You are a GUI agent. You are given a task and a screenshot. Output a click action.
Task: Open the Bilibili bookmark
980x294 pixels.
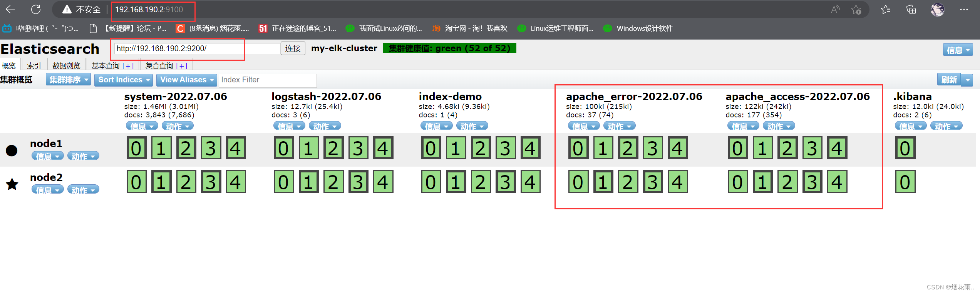pyautogui.click(x=41, y=28)
